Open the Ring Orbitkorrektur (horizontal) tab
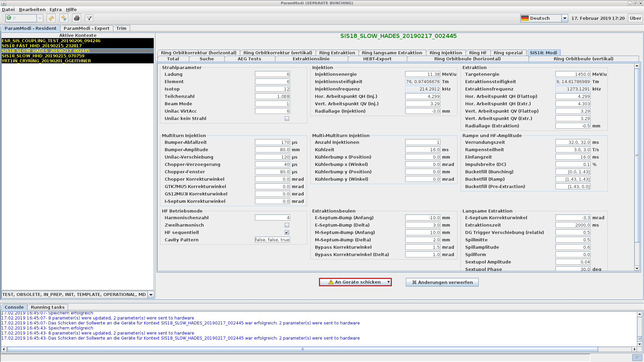 199,53
